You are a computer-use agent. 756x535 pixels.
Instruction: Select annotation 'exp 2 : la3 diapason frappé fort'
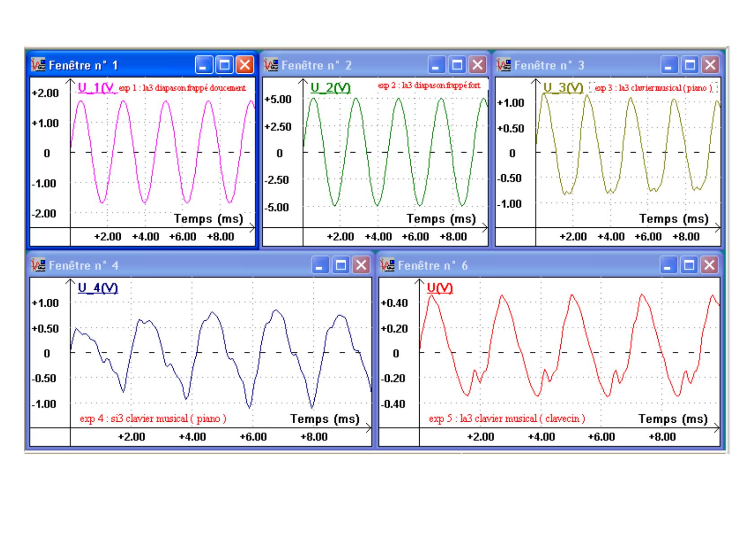(x=429, y=85)
